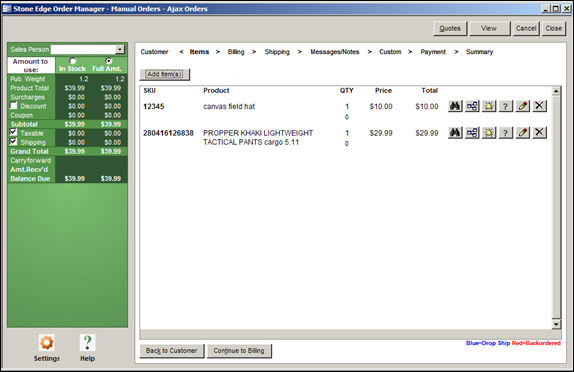Go to the Payment step
Image resolution: width=574 pixels, height=372 pixels.
tap(433, 52)
